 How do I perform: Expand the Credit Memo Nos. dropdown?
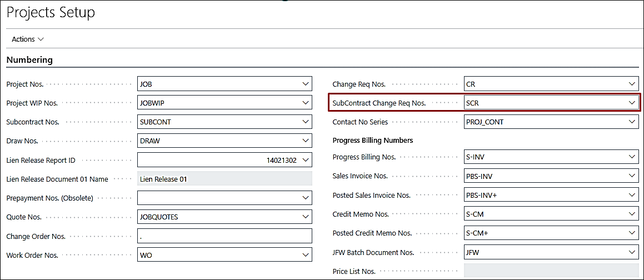point(631,214)
